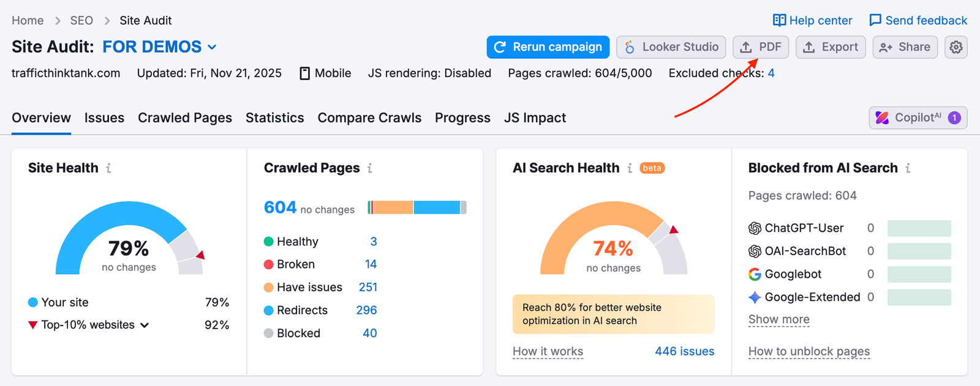
Task: Open the audit settings gear icon
Action: pyautogui.click(x=956, y=47)
